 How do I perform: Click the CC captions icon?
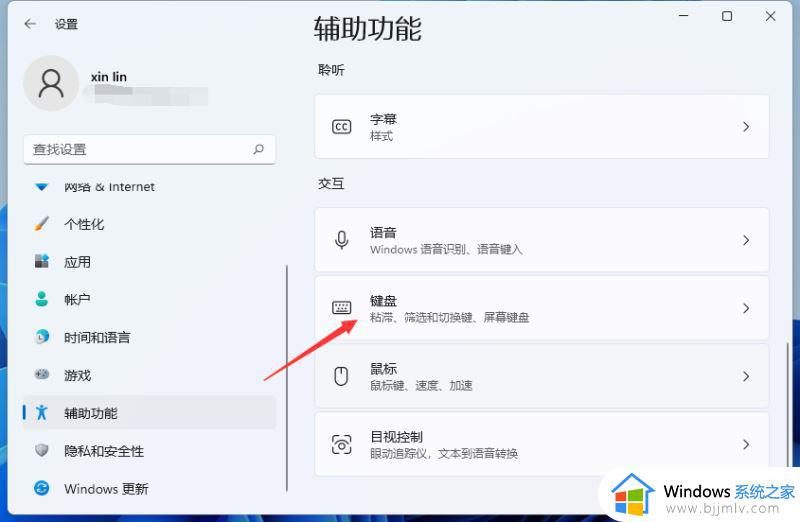341,127
